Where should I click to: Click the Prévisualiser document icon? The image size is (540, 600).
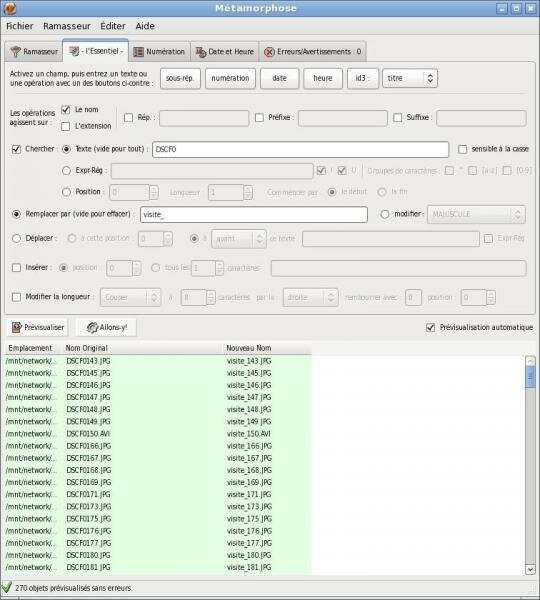pyautogui.click(x=16, y=328)
